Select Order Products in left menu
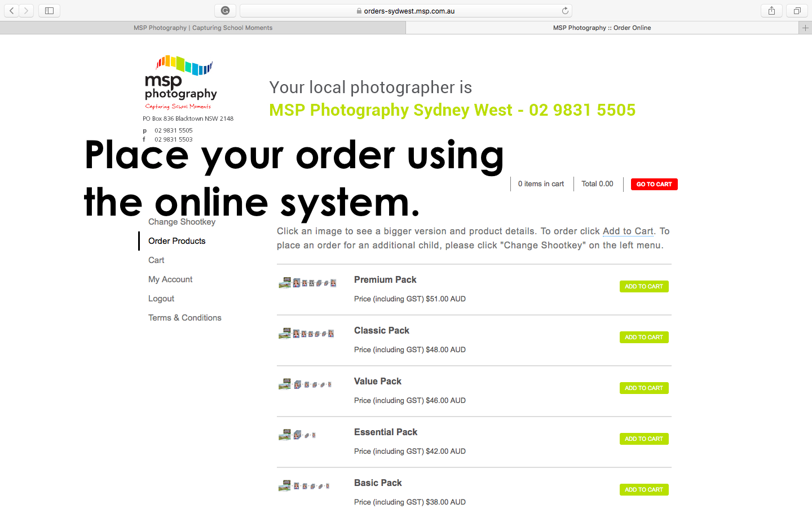 coord(177,241)
